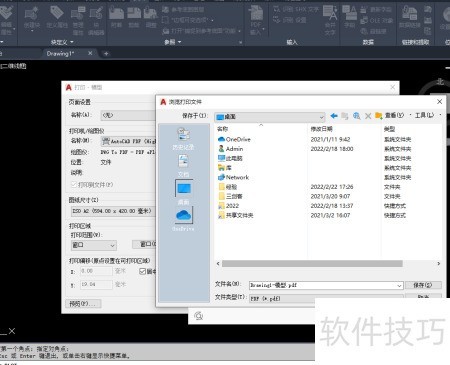
Task: Open the Documents (文档) sidebar location
Action: pyautogui.click(x=183, y=166)
